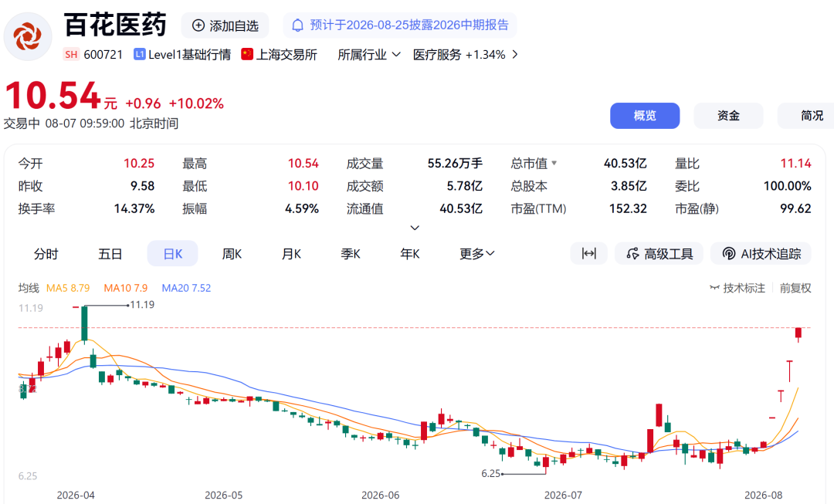Switch to the 概览 tab
This screenshot has height=504, width=834.
pyautogui.click(x=645, y=116)
